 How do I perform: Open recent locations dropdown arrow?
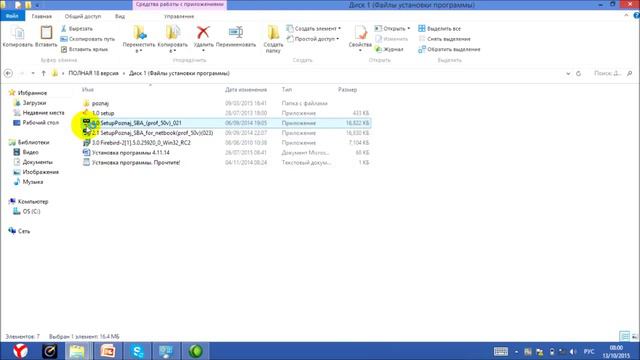[x=33, y=73]
